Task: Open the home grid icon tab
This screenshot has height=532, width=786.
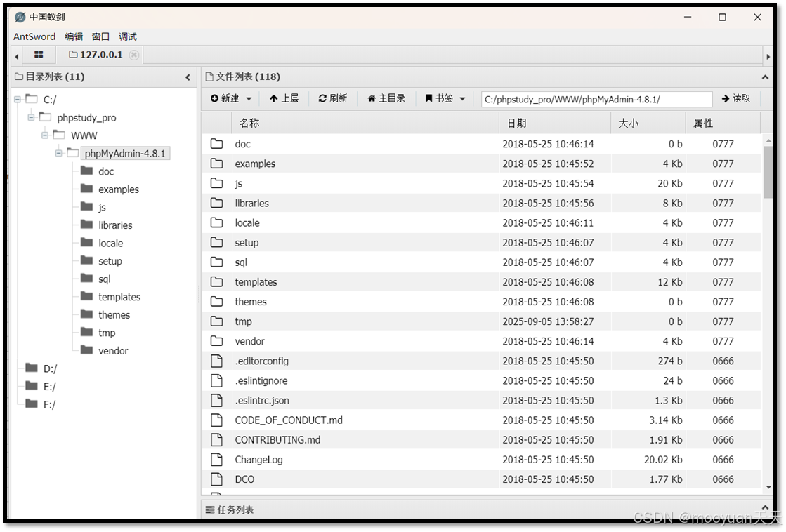Action: [39, 55]
